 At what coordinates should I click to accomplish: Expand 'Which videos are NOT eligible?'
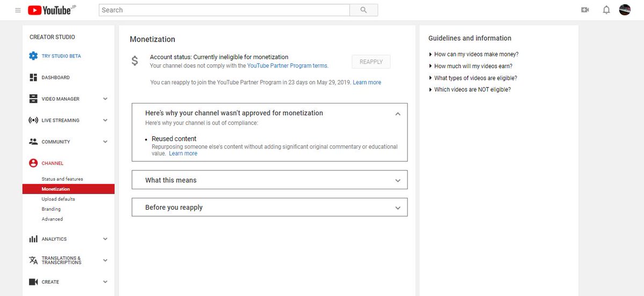pyautogui.click(x=470, y=90)
